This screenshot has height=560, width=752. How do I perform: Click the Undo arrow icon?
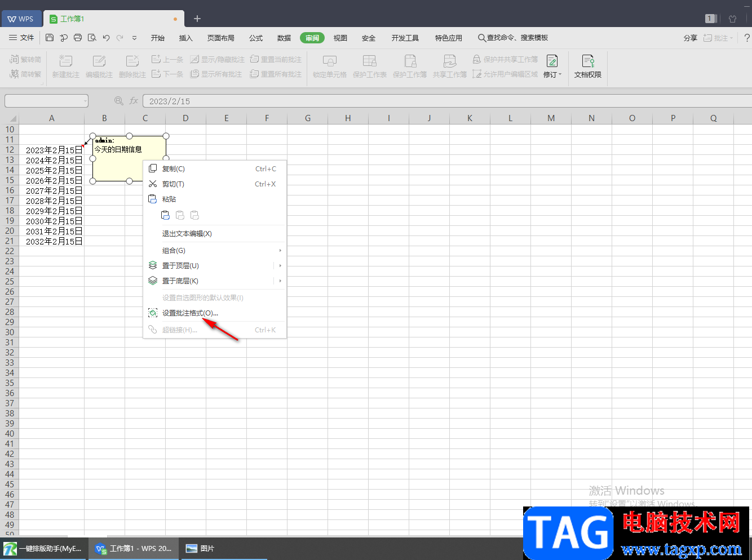(x=106, y=38)
